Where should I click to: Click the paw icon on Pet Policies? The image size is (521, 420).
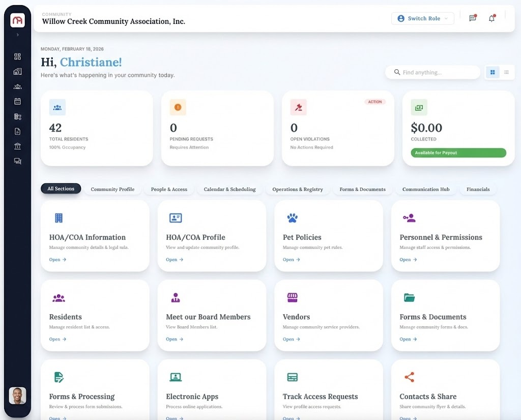(x=292, y=218)
